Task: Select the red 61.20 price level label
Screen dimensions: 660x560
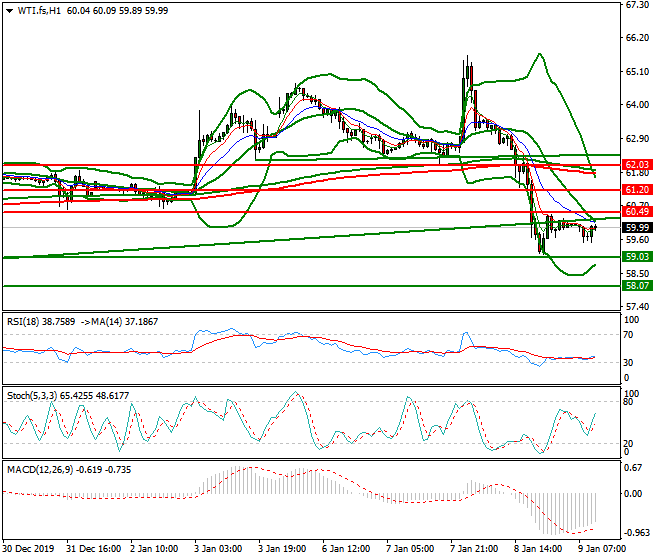Action: (x=637, y=190)
